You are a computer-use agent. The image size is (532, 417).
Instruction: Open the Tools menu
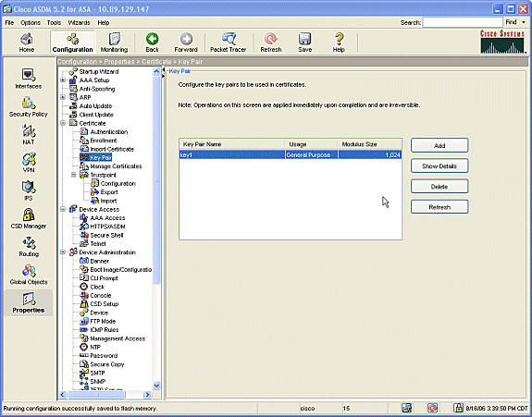(54, 23)
